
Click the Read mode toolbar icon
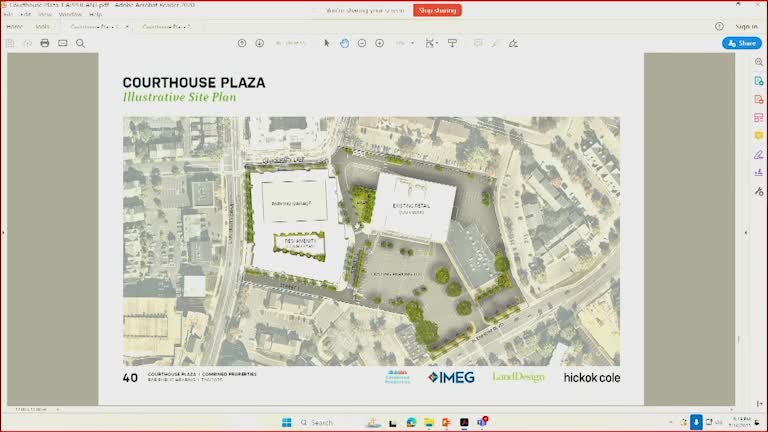tap(452, 43)
